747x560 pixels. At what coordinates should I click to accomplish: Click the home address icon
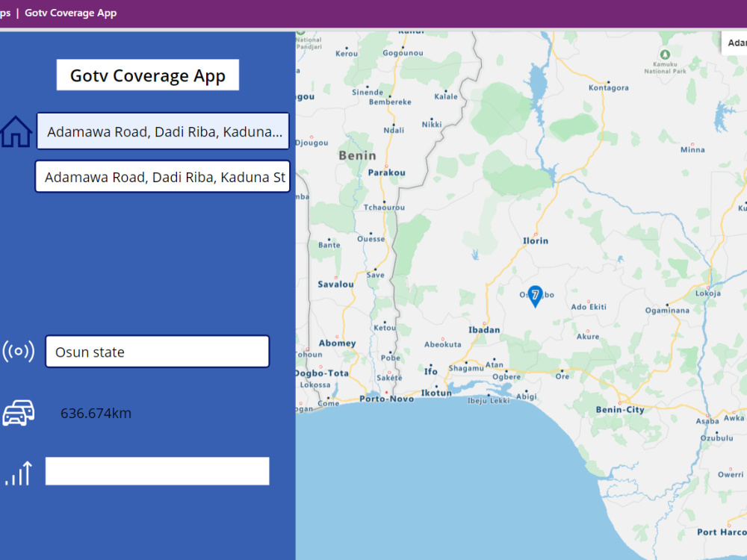click(x=16, y=131)
